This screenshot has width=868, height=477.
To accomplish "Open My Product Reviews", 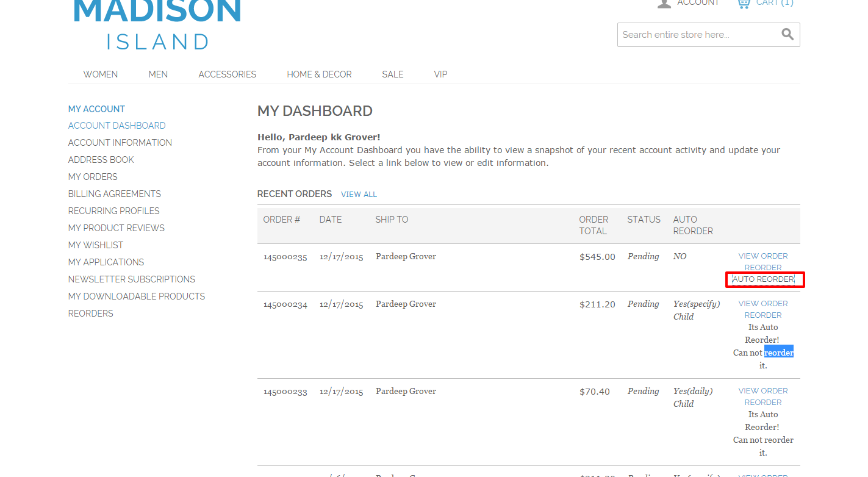I will (117, 228).
